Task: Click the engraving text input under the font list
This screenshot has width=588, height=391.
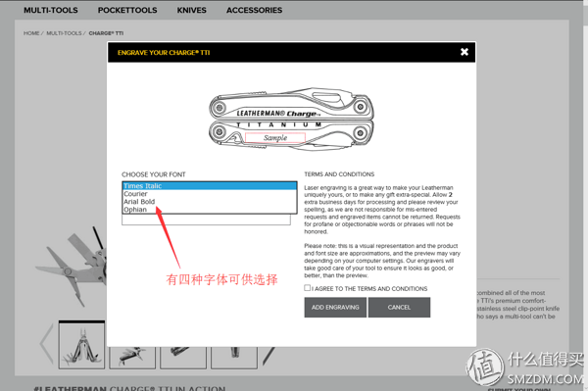Action: 206,220
